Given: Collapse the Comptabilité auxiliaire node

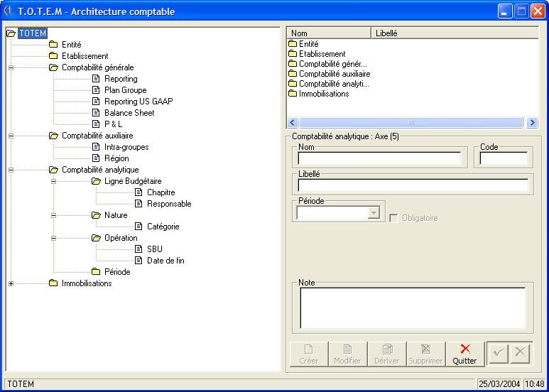Looking at the screenshot, I should (x=11, y=136).
